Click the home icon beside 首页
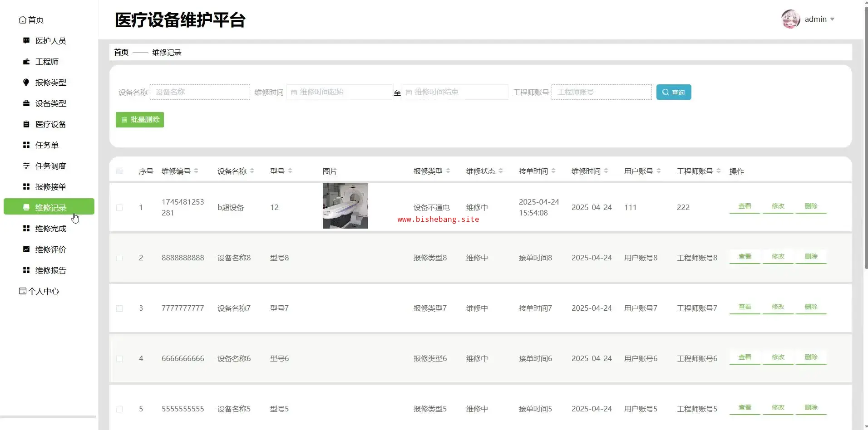Image resolution: width=868 pixels, height=430 pixels. (x=22, y=20)
